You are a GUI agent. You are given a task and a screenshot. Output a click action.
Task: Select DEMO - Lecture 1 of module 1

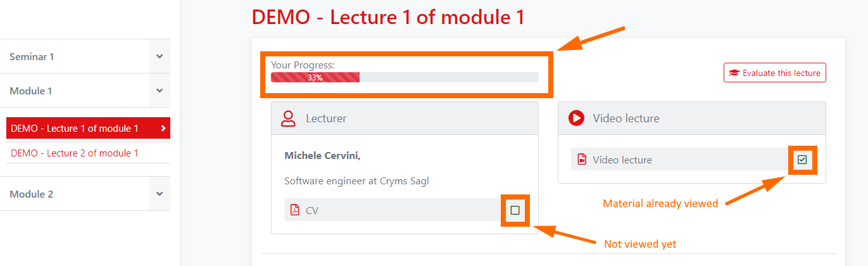[x=75, y=129]
